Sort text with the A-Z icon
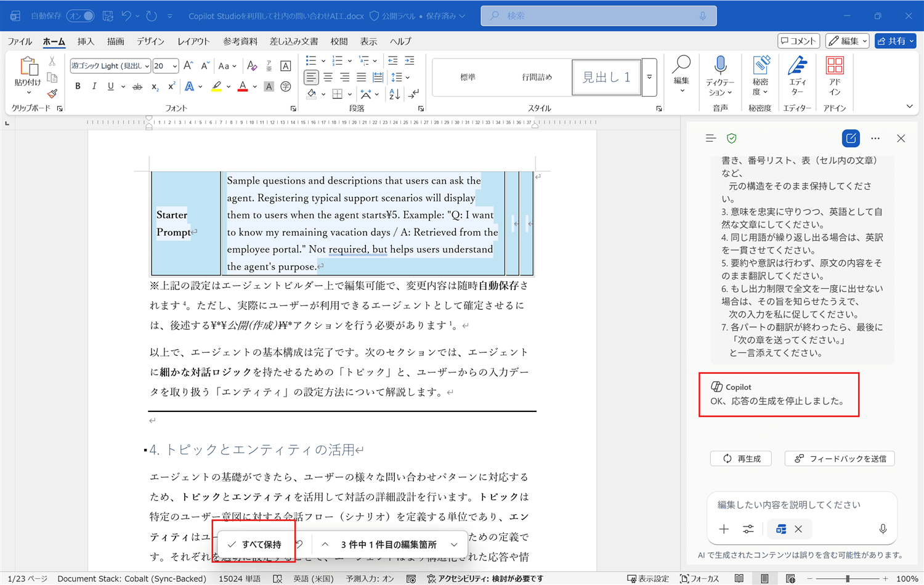This screenshot has height=585, width=924. tap(394, 94)
